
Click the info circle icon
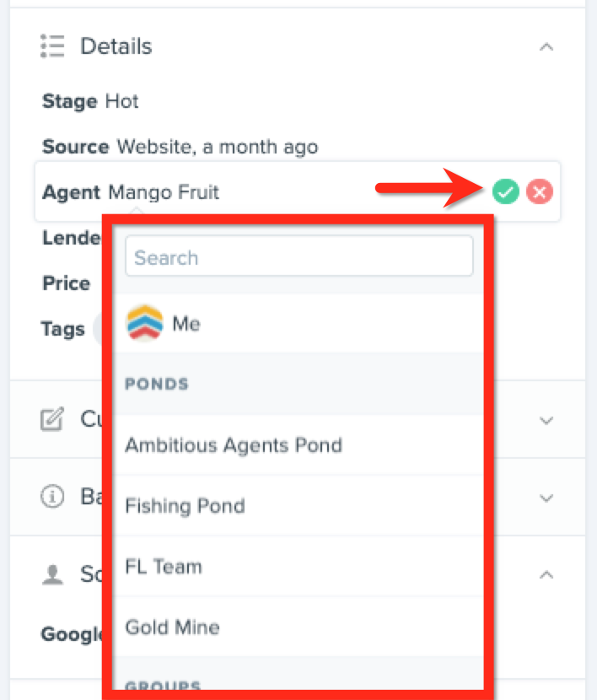52,497
